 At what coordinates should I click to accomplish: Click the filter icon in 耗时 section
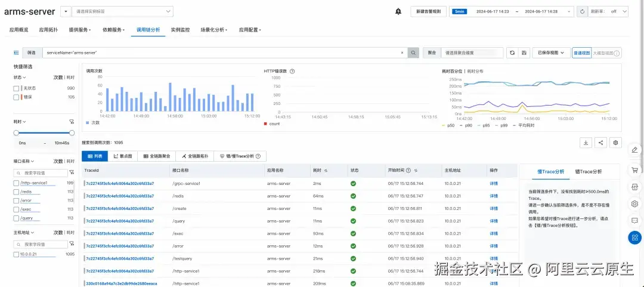tap(72, 122)
